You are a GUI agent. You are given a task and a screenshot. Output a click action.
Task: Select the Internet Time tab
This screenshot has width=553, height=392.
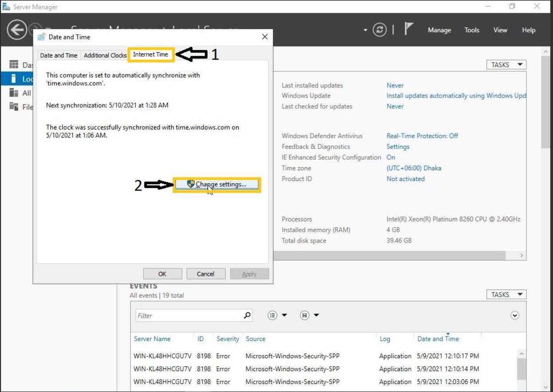[x=151, y=55]
